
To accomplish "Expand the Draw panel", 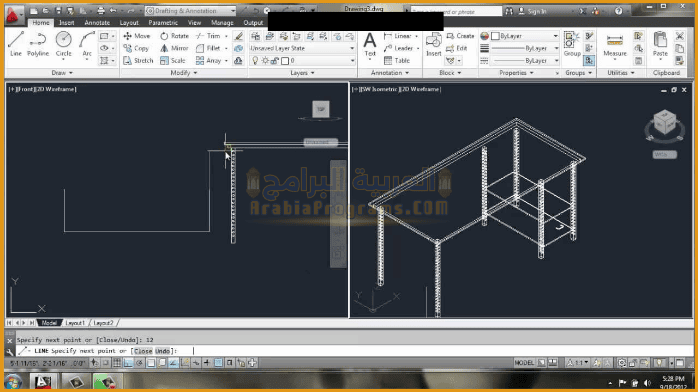I will 62,73.
